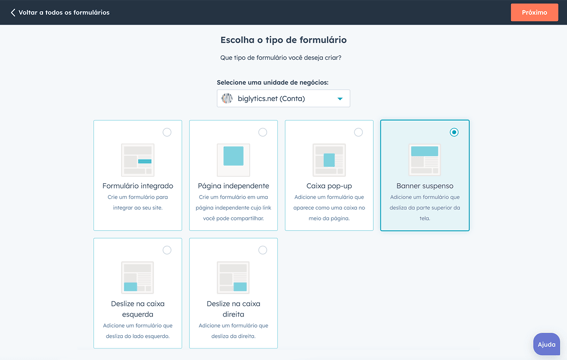Screen dimensions: 567x360
Task: Select the Deslize na caixa direita radio button
Action: tap(263, 250)
